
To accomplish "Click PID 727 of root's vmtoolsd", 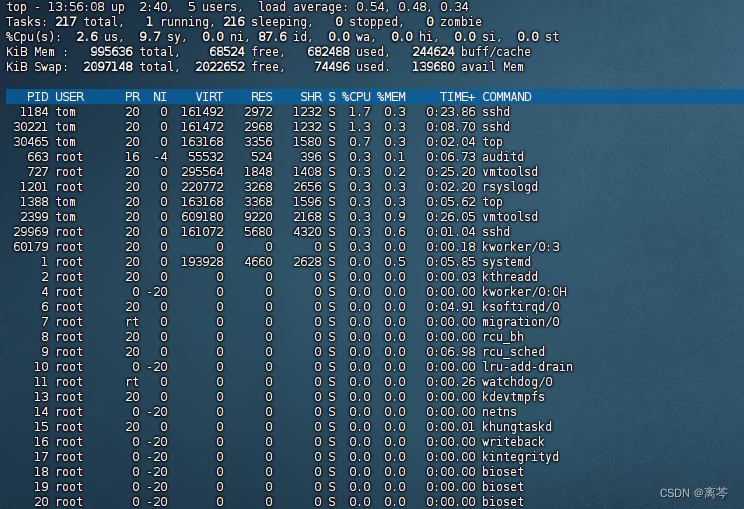I will pyautogui.click(x=37, y=172).
